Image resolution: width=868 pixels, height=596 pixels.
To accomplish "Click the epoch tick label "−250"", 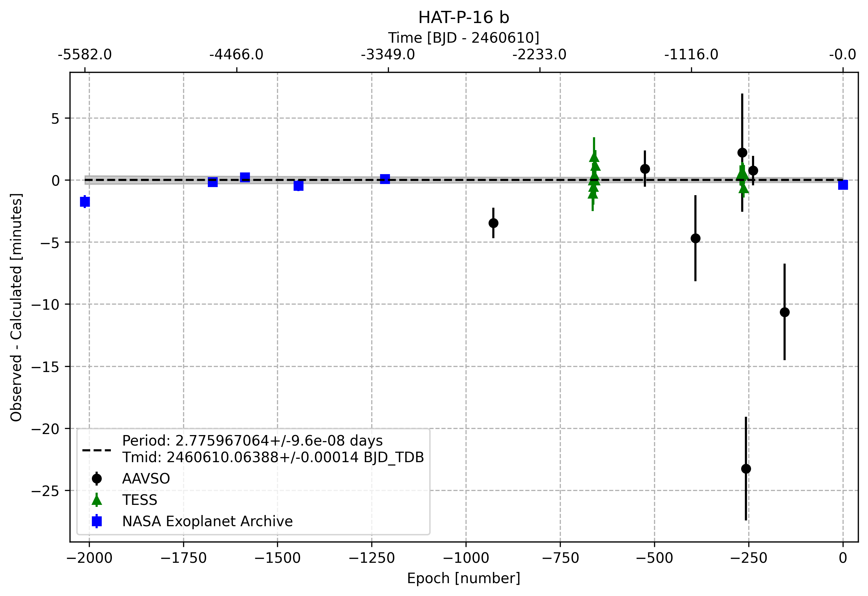I will [748, 558].
